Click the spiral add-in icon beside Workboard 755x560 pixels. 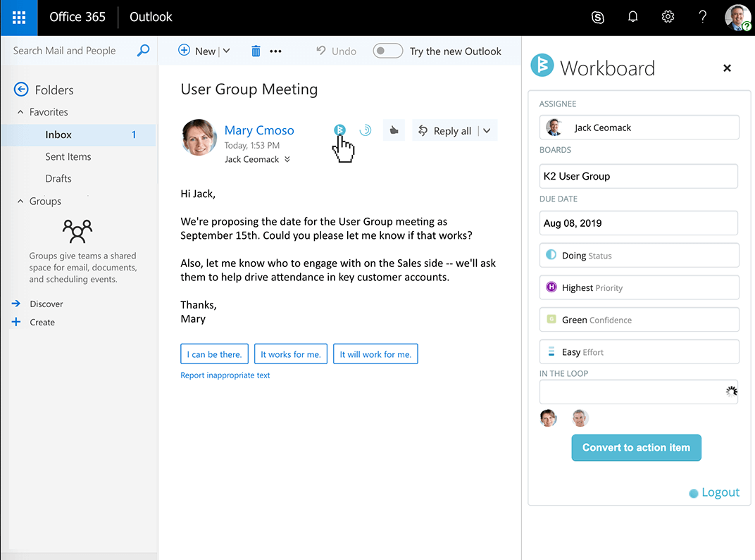366,130
